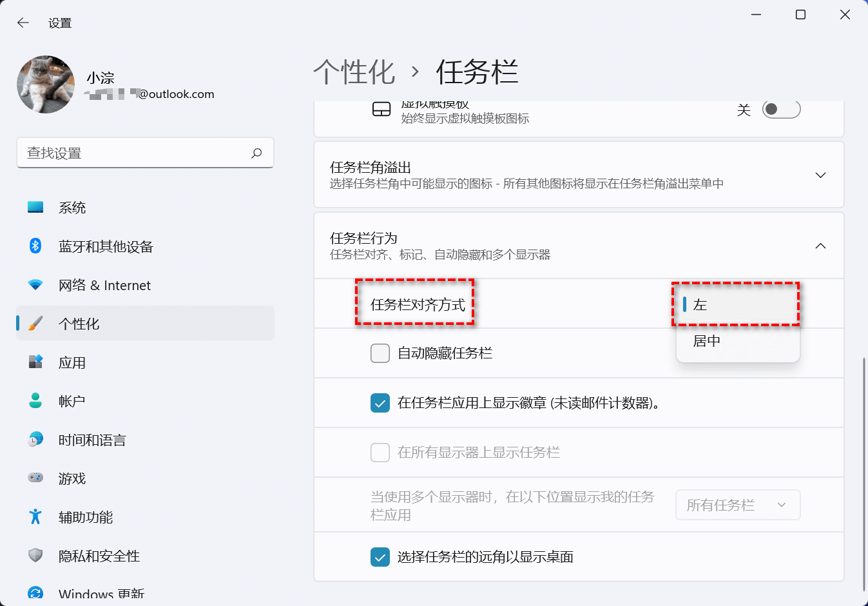The width and height of the screenshot is (868, 606).
Task: Open 帐户 settings from sidebar
Action: [x=73, y=400]
